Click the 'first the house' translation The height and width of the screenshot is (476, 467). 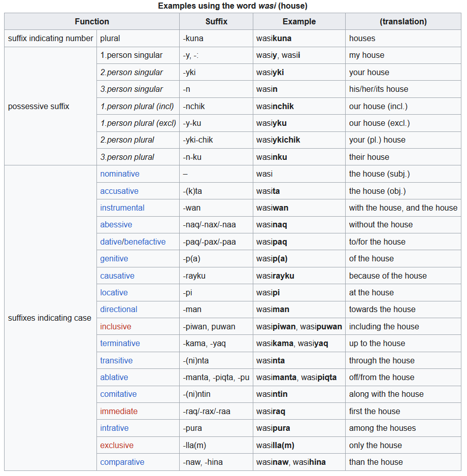pyautogui.click(x=403, y=412)
